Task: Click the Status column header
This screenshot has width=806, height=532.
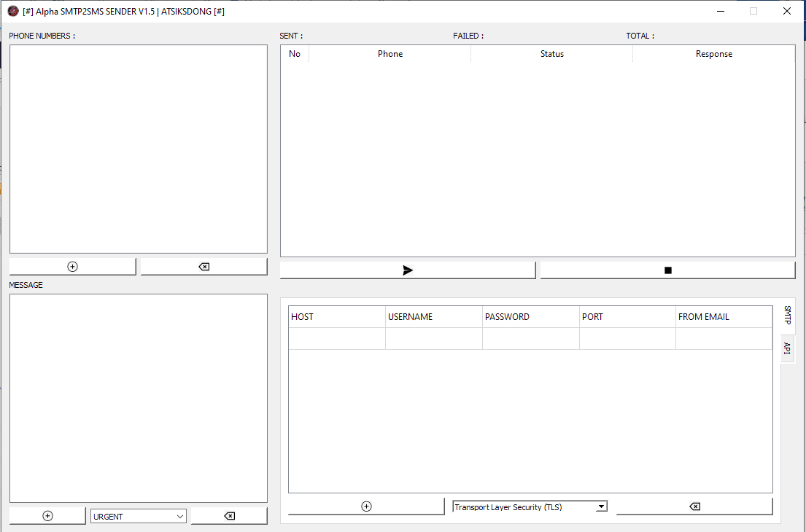Action: [x=552, y=54]
